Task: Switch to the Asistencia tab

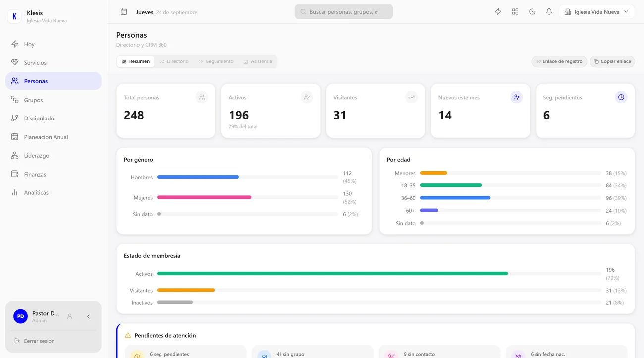Action: [258, 61]
